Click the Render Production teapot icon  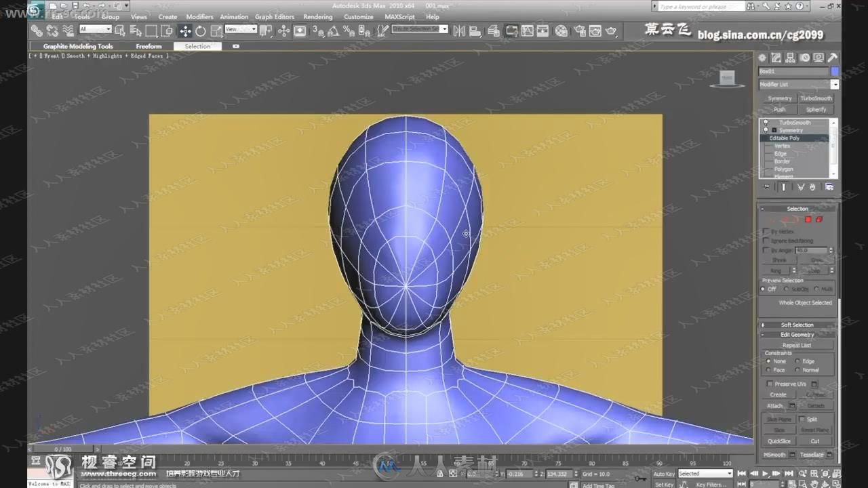pos(610,30)
